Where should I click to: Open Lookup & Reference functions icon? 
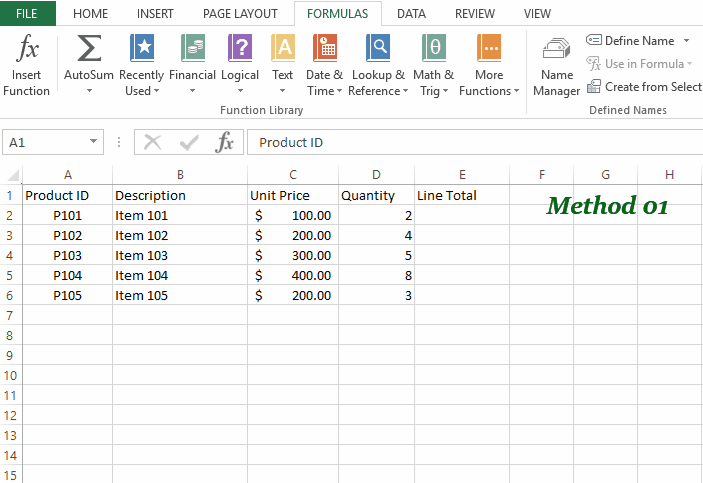click(378, 48)
